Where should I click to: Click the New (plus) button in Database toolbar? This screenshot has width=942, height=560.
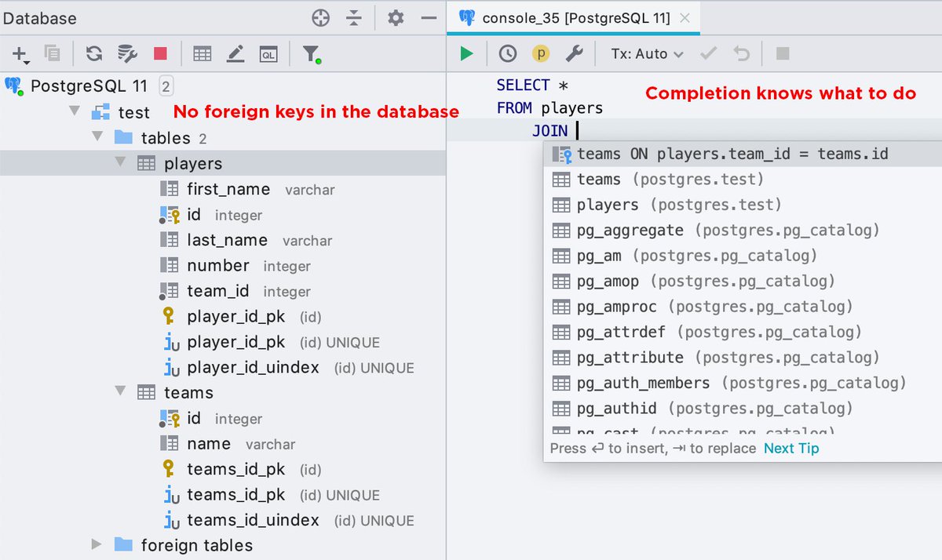click(x=20, y=54)
